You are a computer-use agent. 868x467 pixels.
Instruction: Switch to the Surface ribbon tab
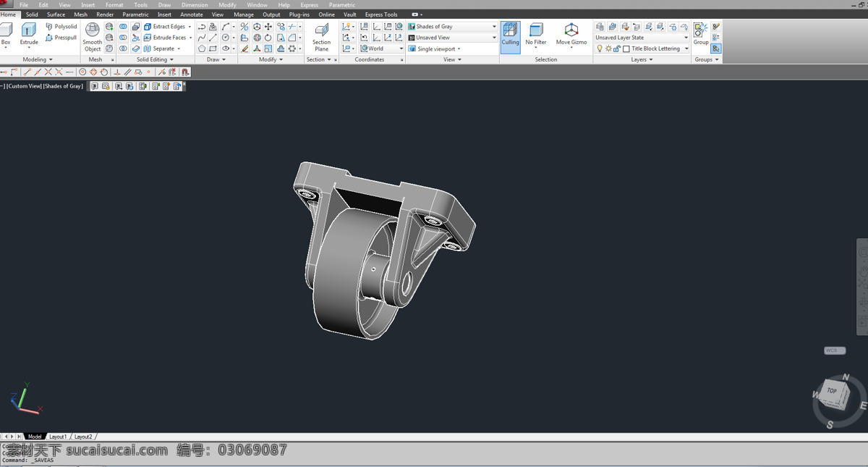pos(56,14)
